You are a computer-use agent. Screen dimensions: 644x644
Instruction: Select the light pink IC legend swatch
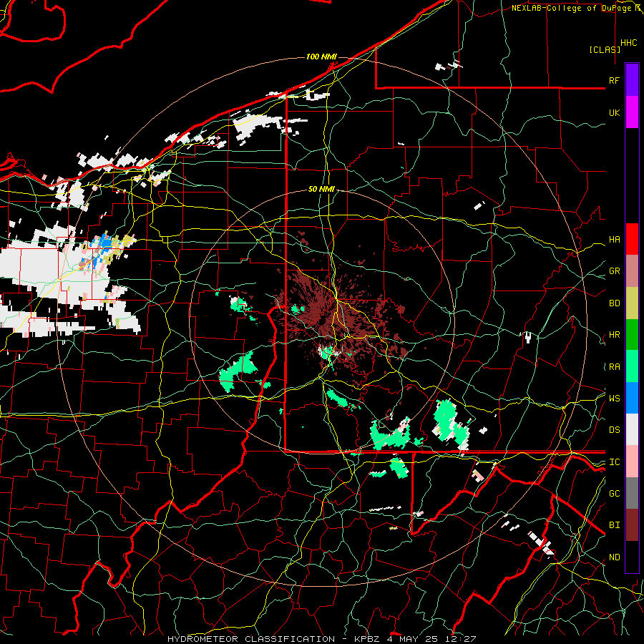coord(632,462)
